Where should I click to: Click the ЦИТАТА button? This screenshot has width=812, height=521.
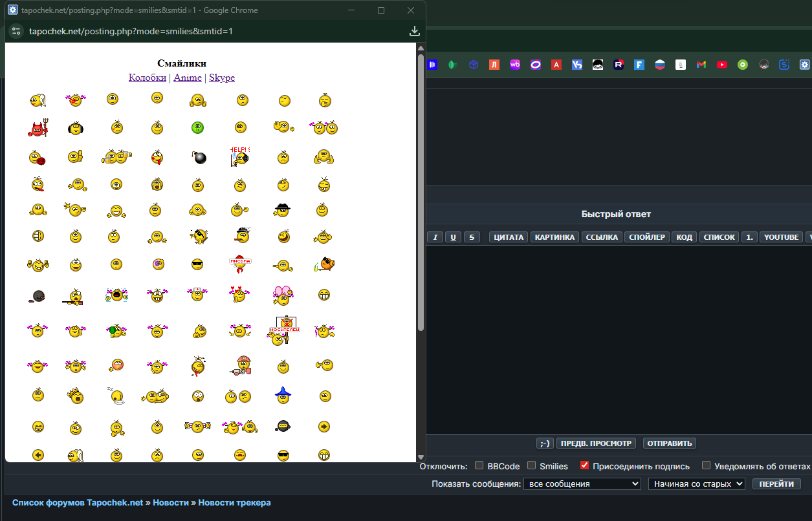click(509, 237)
